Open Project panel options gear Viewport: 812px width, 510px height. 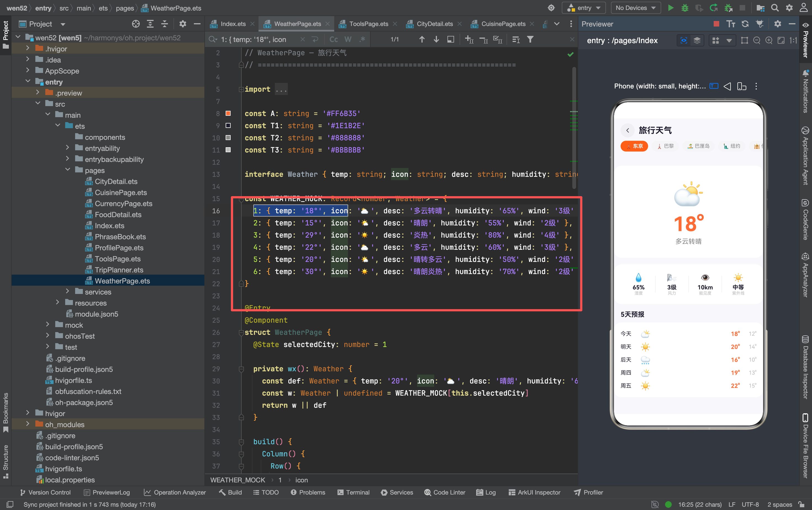(183, 23)
